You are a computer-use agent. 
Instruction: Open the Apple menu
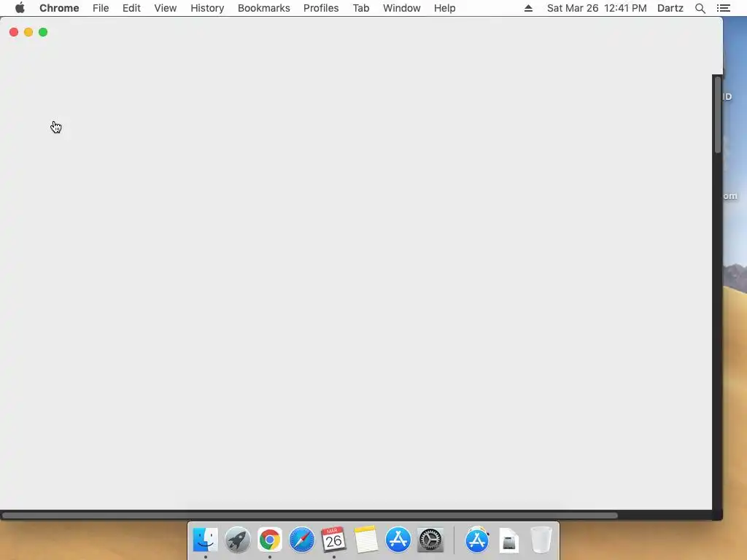[x=20, y=8]
